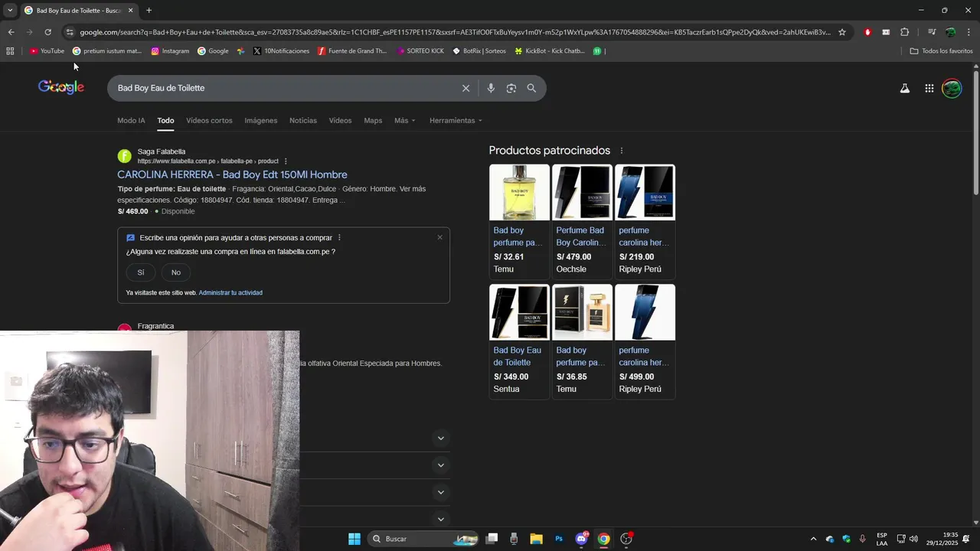Image resolution: width=980 pixels, height=551 pixels.
Task: Open Search Labs flask icon
Action: [x=905, y=88]
